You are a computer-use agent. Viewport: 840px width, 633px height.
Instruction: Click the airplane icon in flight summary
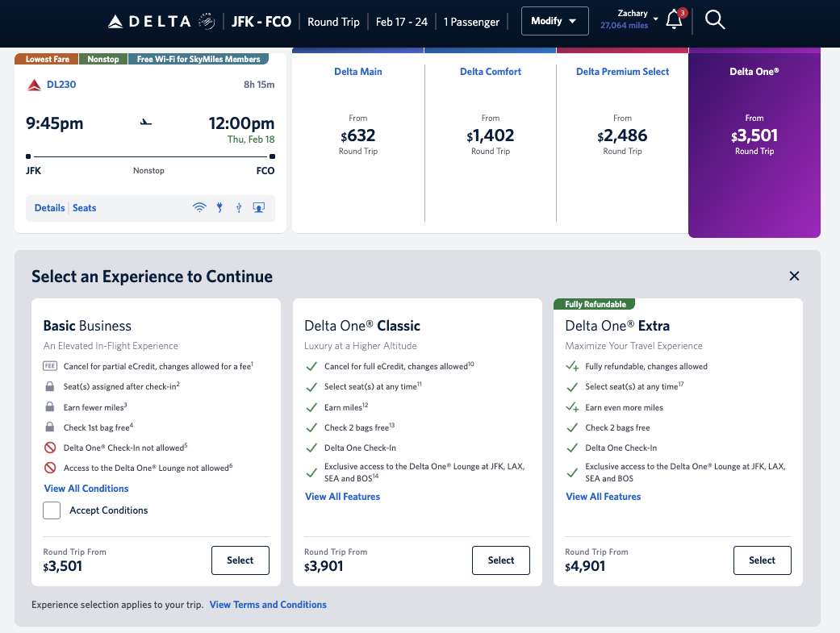[146, 123]
